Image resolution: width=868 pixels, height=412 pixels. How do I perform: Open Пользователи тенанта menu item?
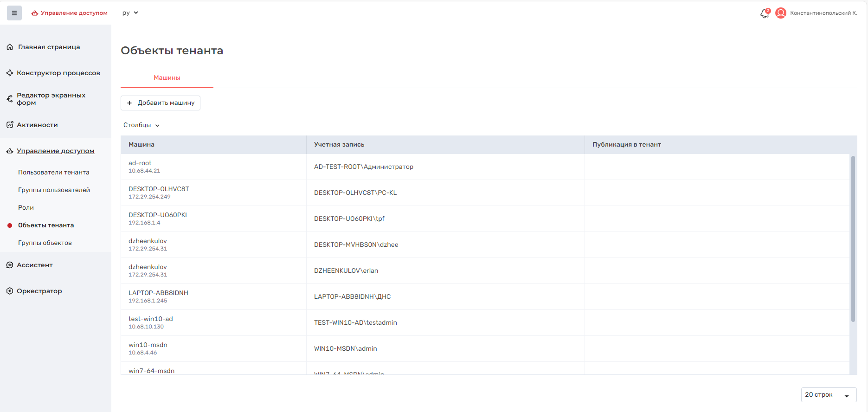click(x=54, y=172)
